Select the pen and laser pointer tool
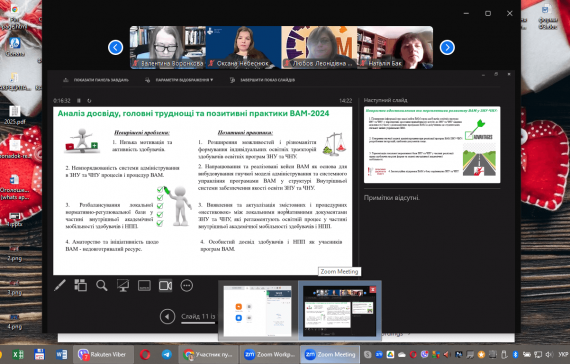This screenshot has width=570, height=364. pos(60,285)
